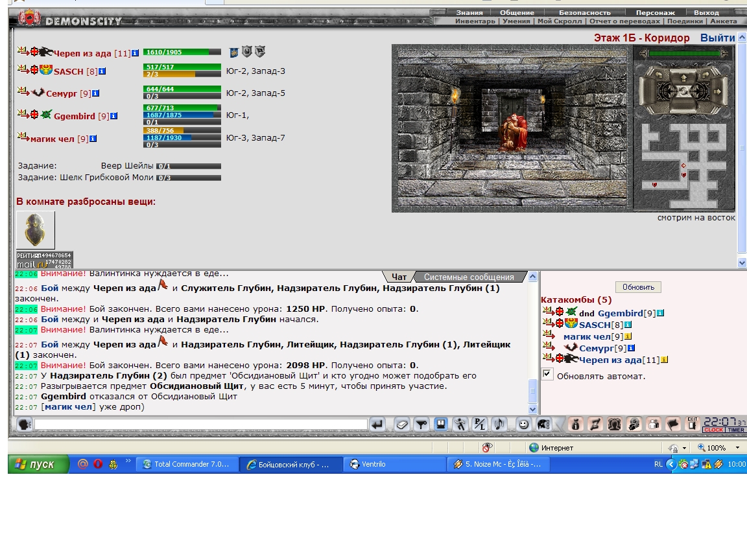The width and height of the screenshot is (747, 560).
Task: Click the EXIT door icon
Action: pos(693,424)
